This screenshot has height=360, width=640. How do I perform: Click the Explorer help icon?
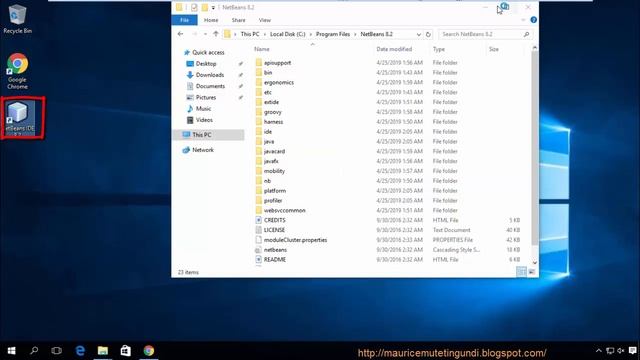click(x=533, y=20)
